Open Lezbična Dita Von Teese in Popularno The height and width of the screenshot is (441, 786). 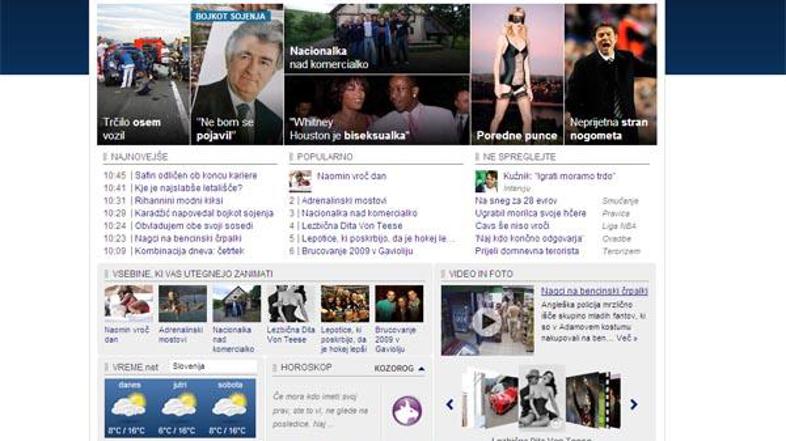[x=352, y=226]
